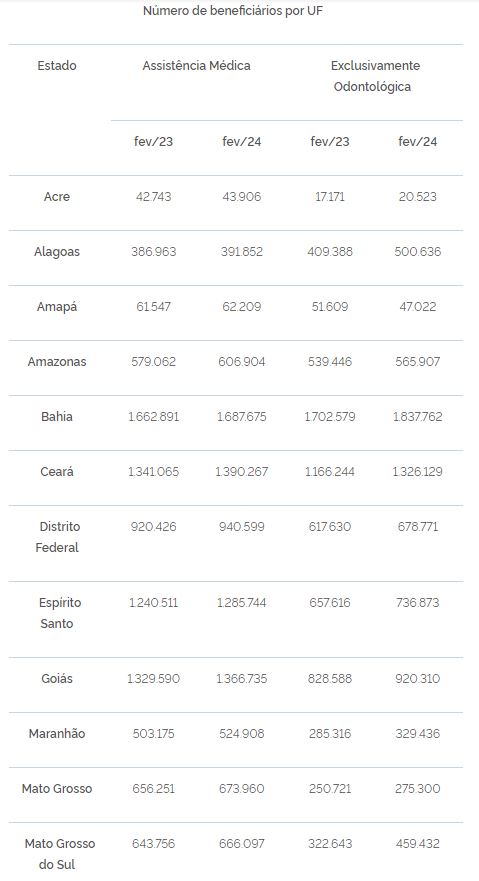Select the 500.636 value for Alagoas

418,252
